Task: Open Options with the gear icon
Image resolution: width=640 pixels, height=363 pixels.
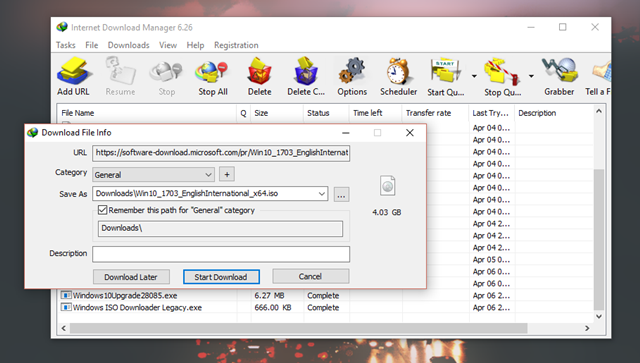Action: coord(352,71)
